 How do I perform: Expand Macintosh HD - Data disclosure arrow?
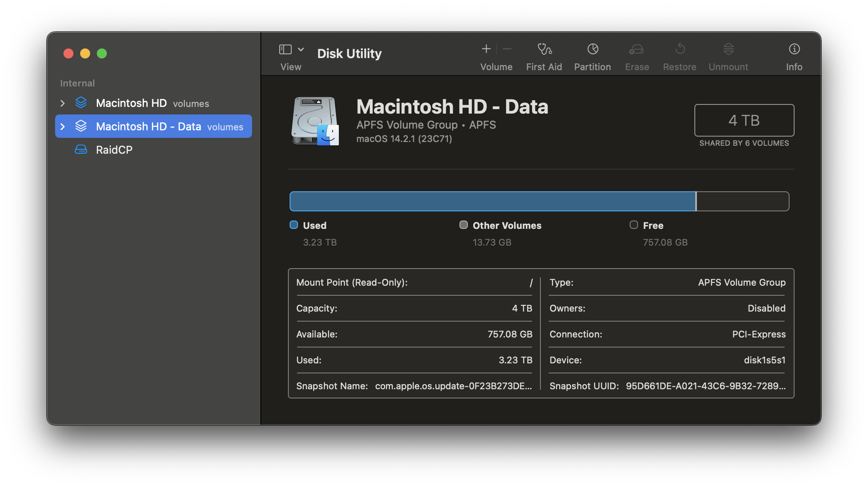tap(63, 127)
